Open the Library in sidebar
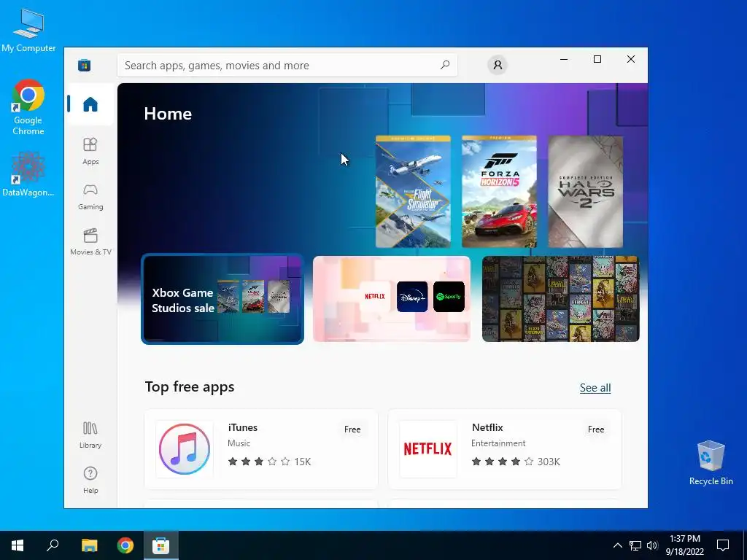 pyautogui.click(x=90, y=435)
